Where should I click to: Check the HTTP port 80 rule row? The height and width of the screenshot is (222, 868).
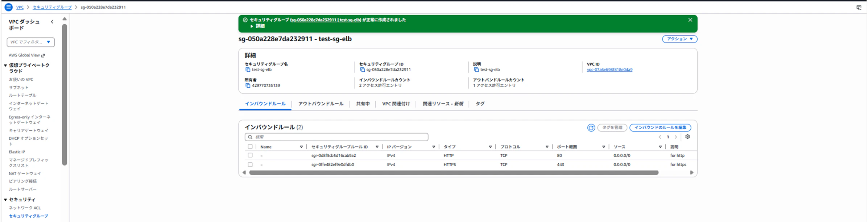250,155
